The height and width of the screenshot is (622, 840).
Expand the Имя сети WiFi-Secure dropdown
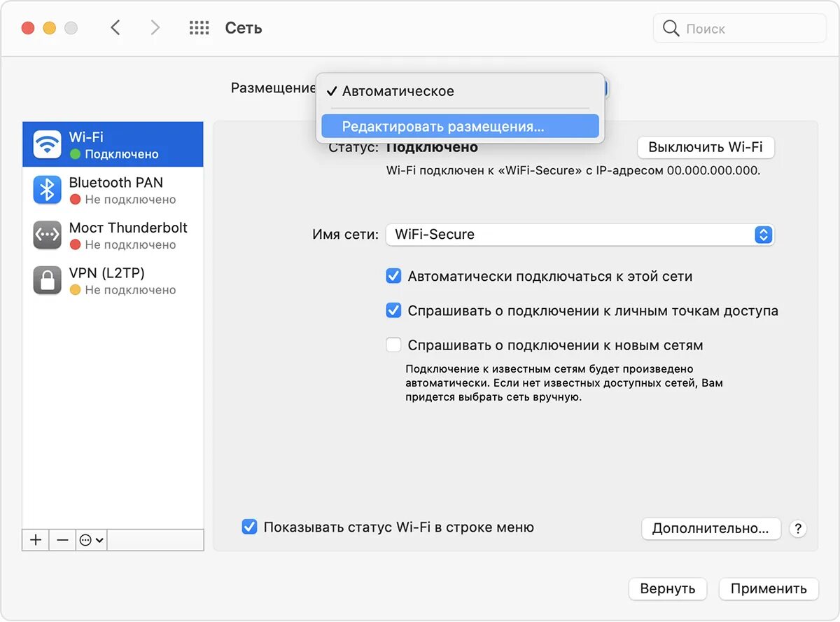tap(763, 235)
